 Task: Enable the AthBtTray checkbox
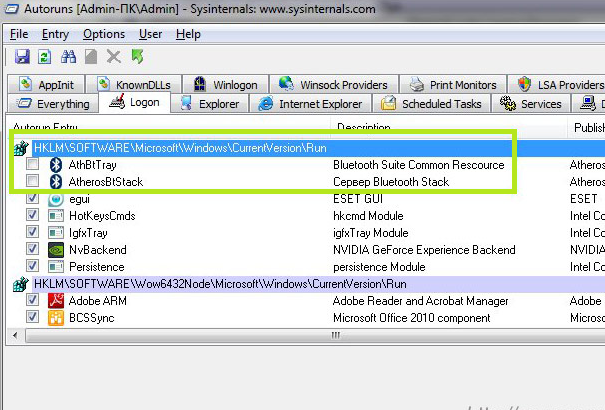click(x=32, y=164)
